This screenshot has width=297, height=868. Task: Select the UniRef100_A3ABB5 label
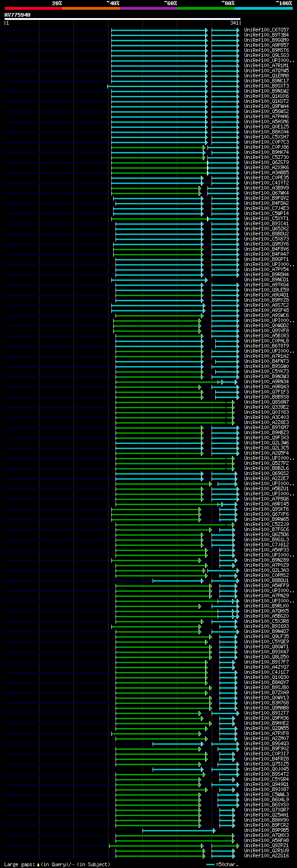266,172
